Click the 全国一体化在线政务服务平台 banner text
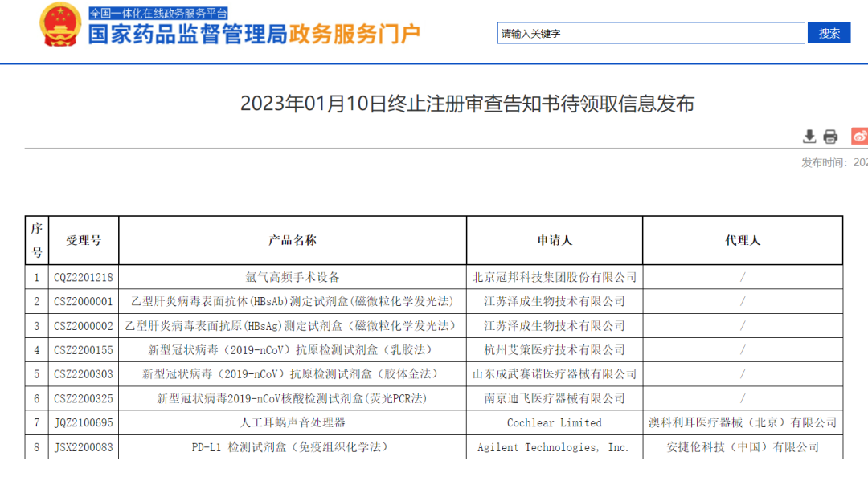 (158, 13)
